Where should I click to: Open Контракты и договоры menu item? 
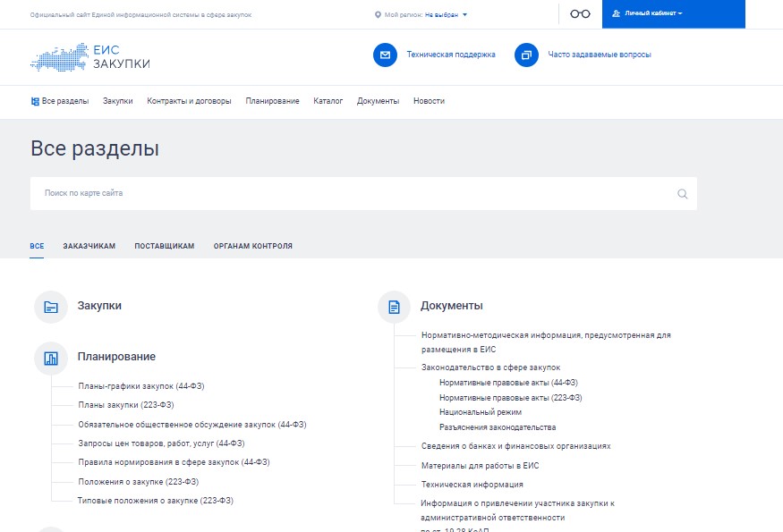click(189, 101)
